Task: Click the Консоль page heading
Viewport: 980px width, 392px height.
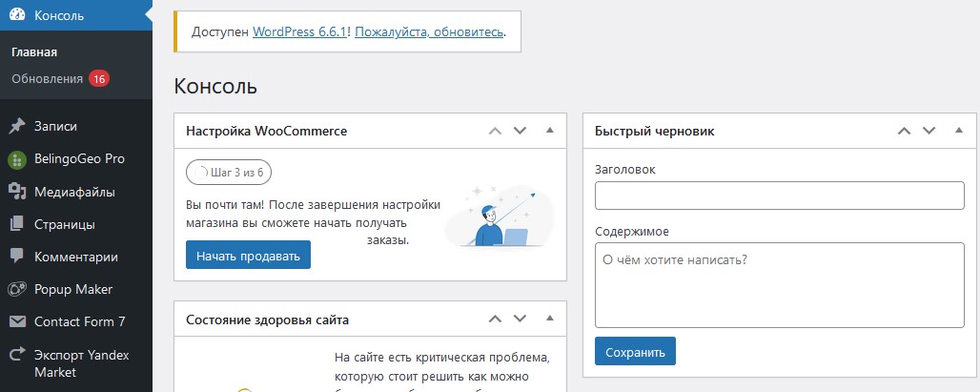Action: coord(215,86)
